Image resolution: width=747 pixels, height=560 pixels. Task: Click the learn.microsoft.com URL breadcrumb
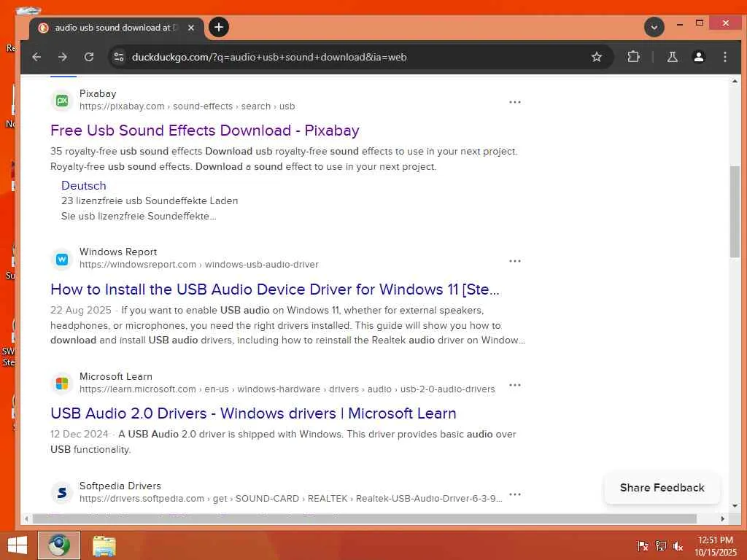[287, 389]
